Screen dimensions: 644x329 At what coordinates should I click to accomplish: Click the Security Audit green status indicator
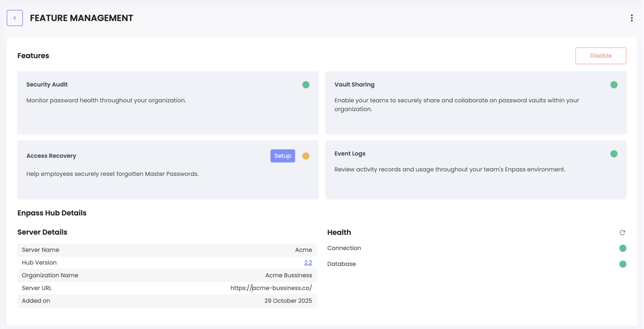(306, 84)
